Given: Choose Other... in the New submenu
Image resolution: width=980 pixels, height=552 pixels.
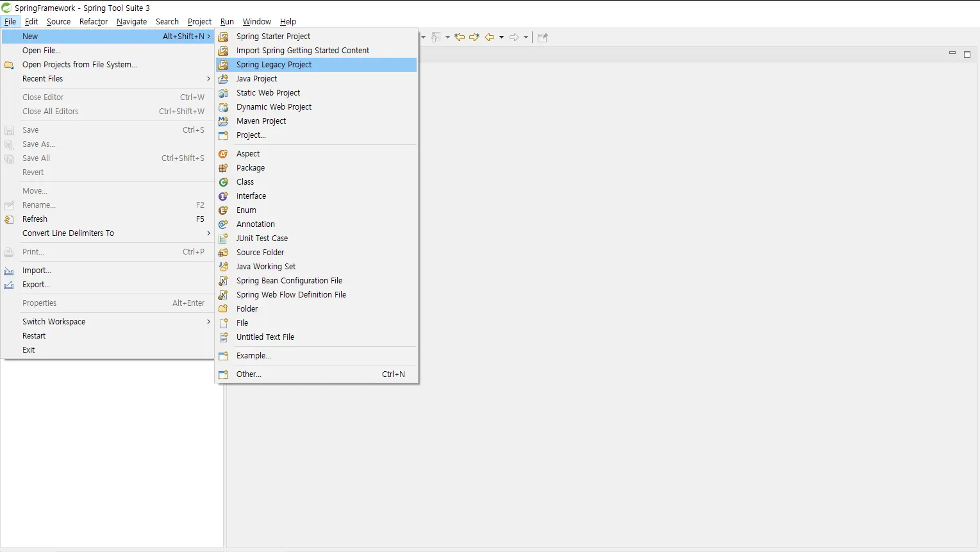Looking at the screenshot, I should (x=317, y=374).
